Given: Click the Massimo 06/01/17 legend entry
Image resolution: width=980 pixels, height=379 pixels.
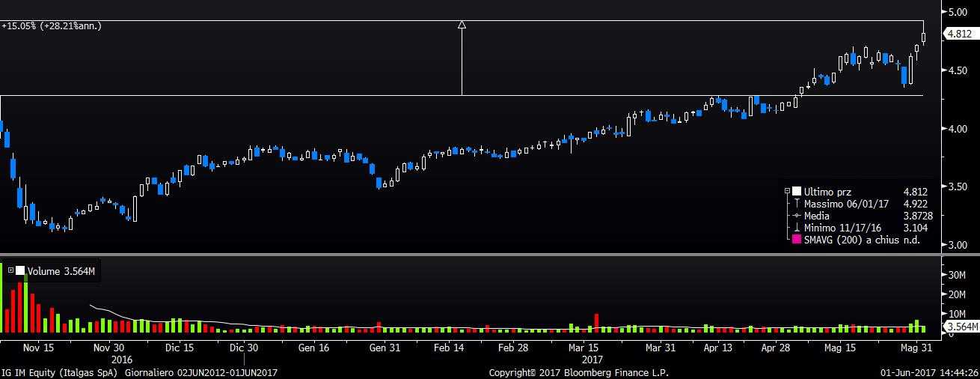Looking at the screenshot, I should pos(846,204).
